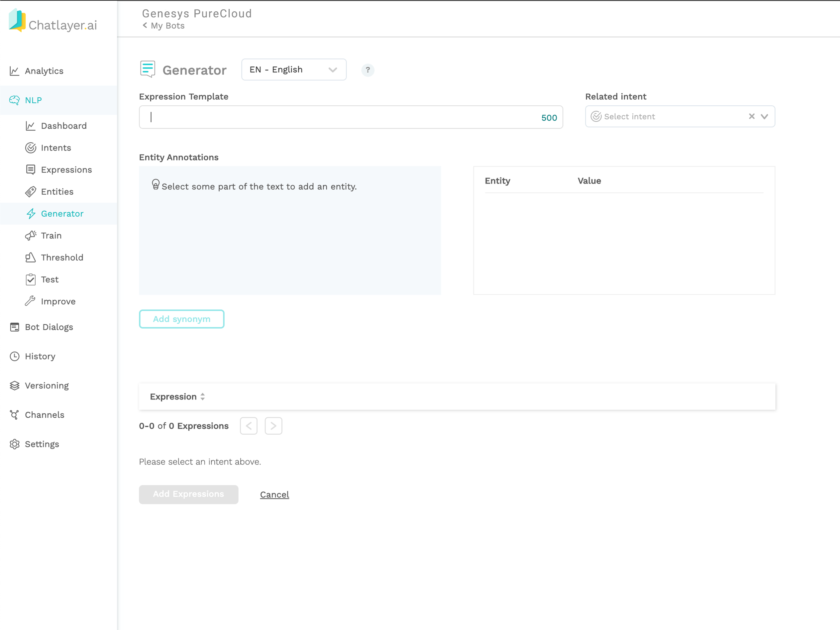Click the 500 character counter

(549, 118)
